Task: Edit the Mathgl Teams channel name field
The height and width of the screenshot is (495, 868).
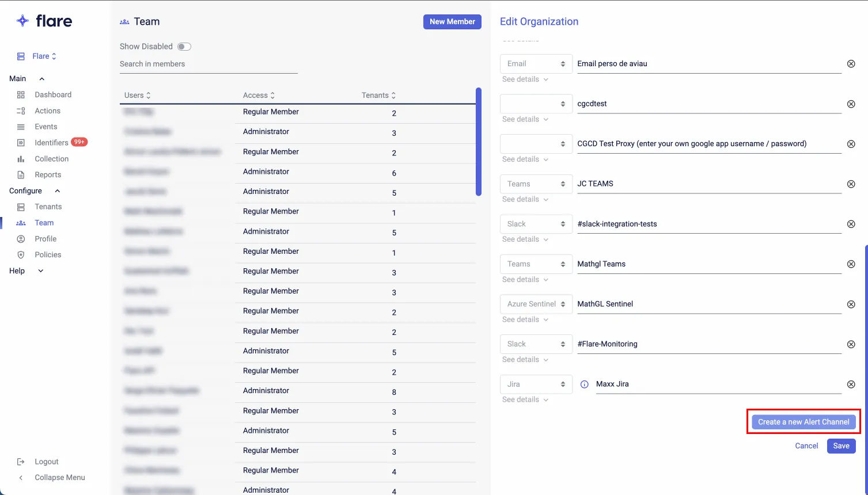Action: [x=709, y=264]
